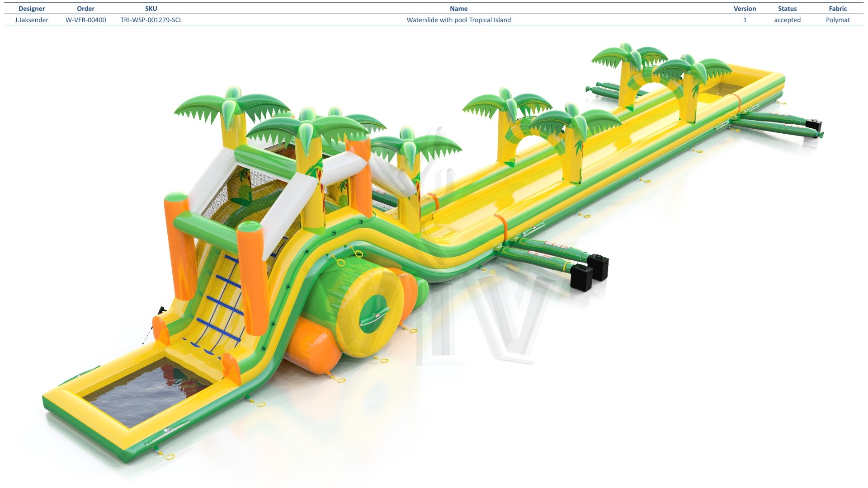Click the inflatable waterslide render image
The image size is (868, 488).
(433, 253)
